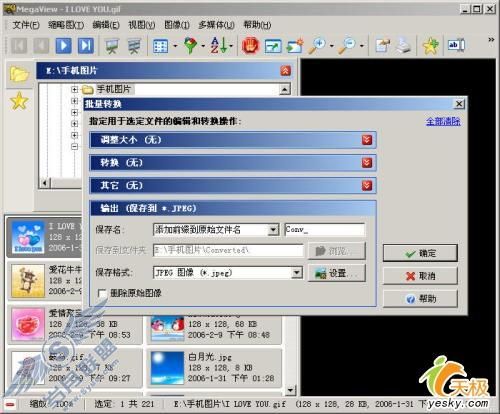Collapse the E:\手机图片 folder panel

pyautogui.click(x=285, y=71)
